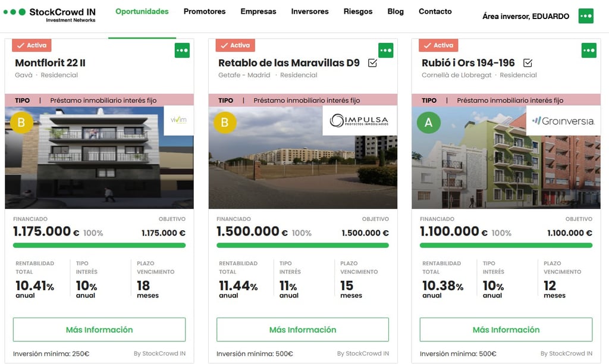Toggle the checkbox next to Retablo de las Maravillas D9
Image resolution: width=609 pixels, height=364 pixels.
[372, 63]
